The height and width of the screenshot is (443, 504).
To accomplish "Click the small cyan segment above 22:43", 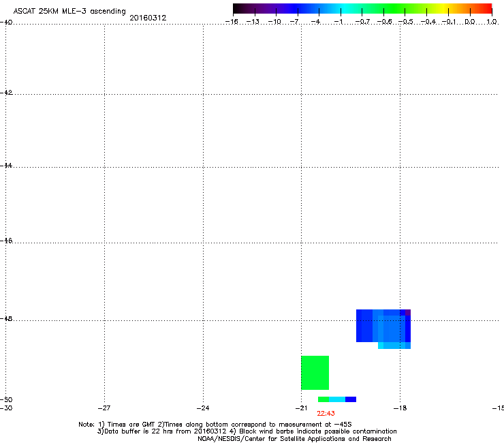I will pos(337,399).
